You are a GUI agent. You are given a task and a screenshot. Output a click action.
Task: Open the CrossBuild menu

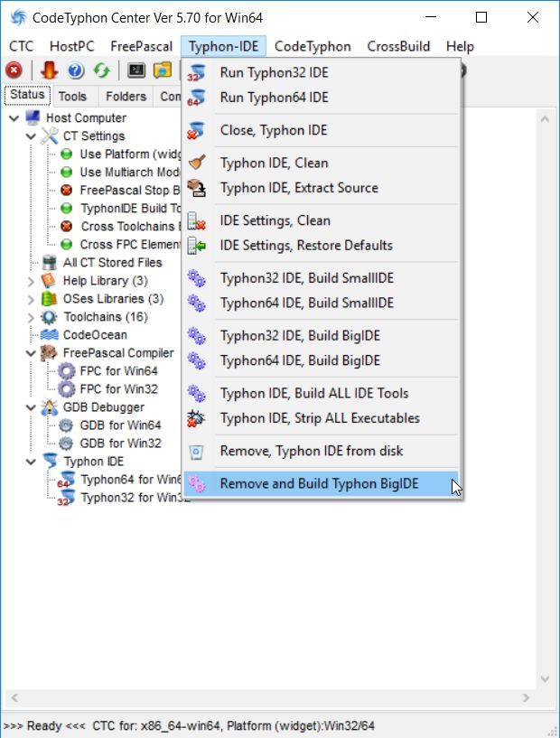point(398,46)
